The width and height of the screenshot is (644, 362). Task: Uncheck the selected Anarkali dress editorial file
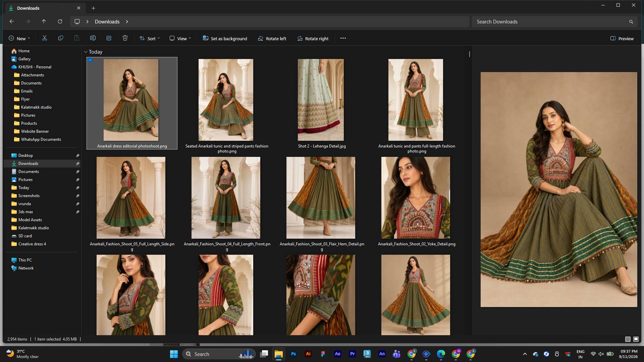90,60
